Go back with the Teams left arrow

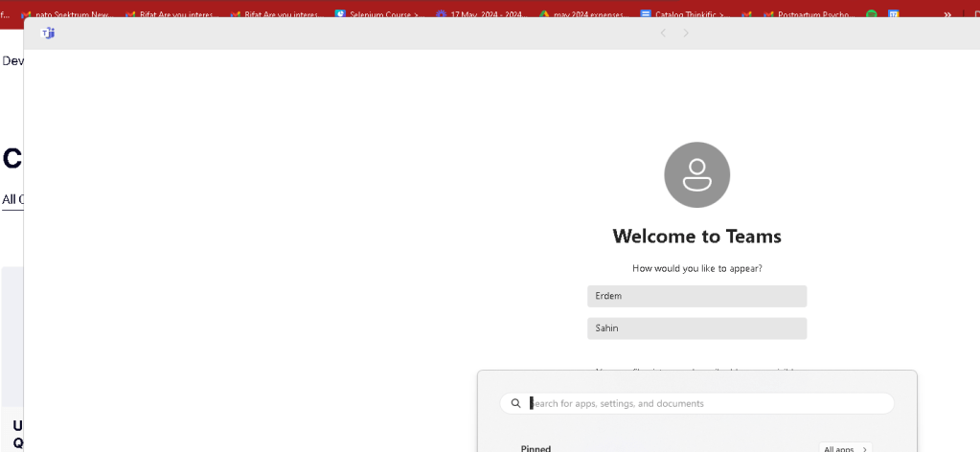(x=663, y=34)
